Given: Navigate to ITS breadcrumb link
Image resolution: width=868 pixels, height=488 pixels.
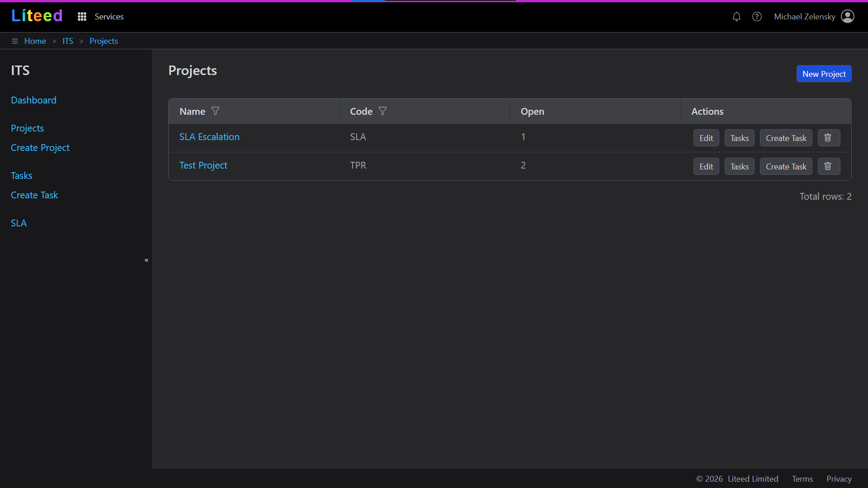Looking at the screenshot, I should 68,41.
